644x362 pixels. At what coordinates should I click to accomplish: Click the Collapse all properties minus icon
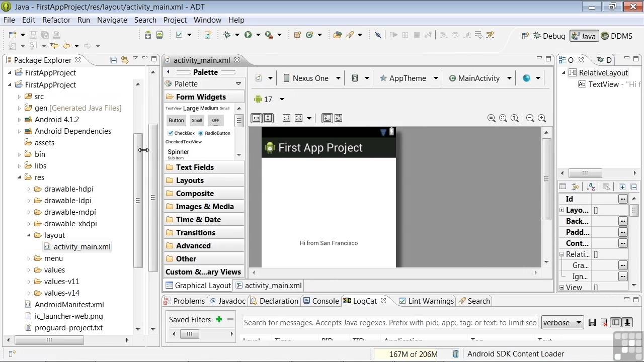tap(633, 187)
